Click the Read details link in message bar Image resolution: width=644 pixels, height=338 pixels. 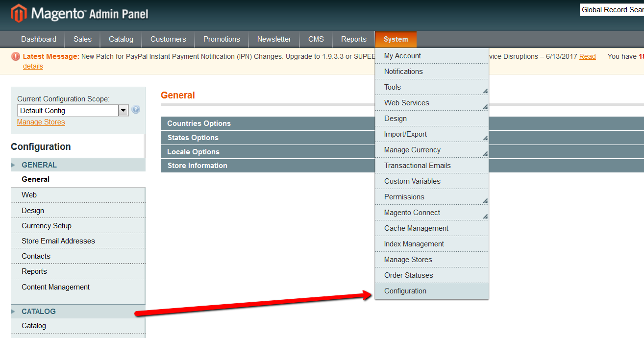coord(588,56)
